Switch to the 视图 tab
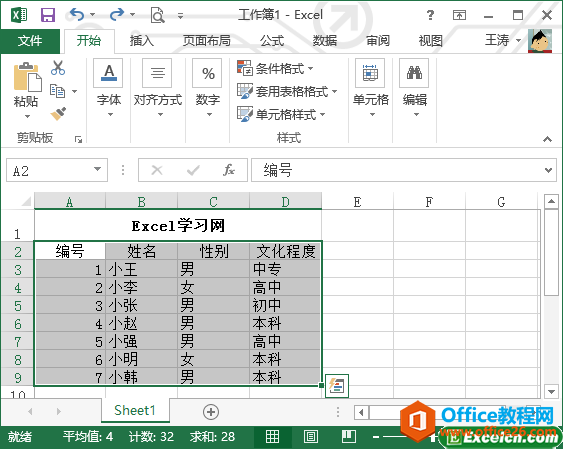Image resolution: width=563 pixels, height=449 pixels. (x=431, y=41)
